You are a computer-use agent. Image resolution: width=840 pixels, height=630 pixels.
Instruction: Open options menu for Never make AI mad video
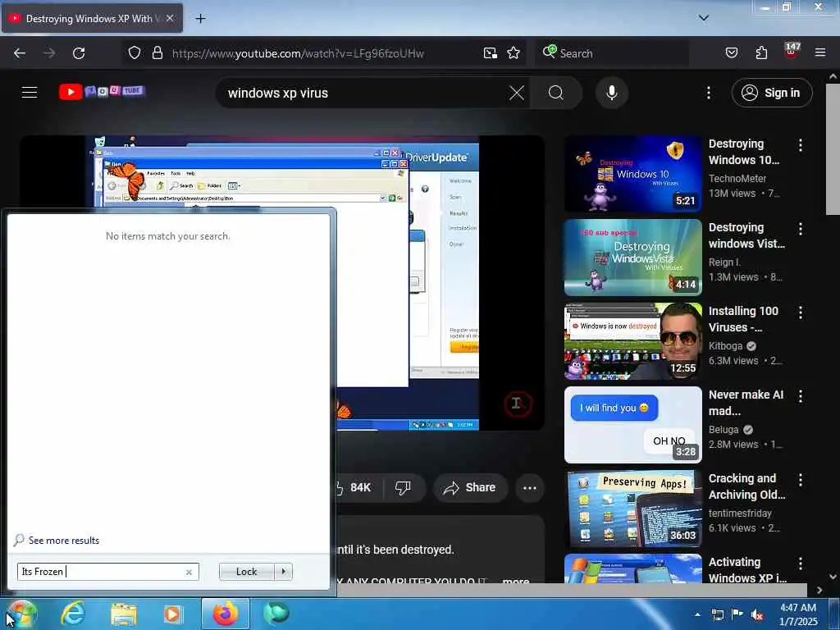coord(801,396)
